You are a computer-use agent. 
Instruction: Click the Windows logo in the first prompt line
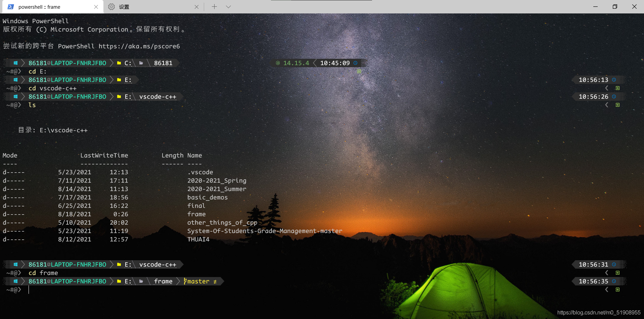pos(15,63)
